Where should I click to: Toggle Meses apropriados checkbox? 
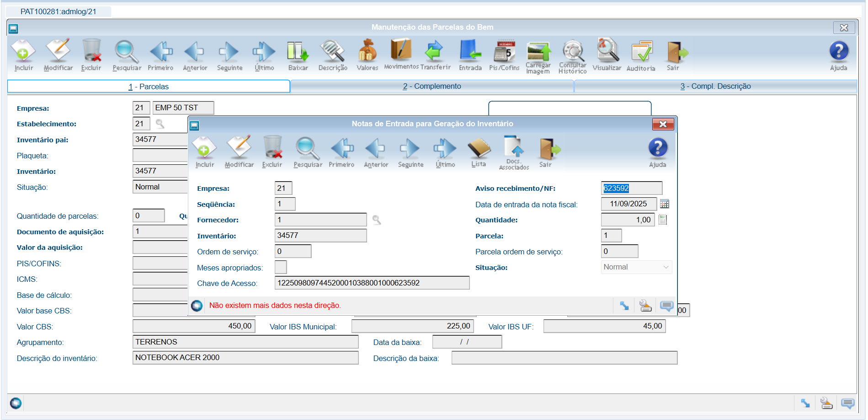pos(281,267)
